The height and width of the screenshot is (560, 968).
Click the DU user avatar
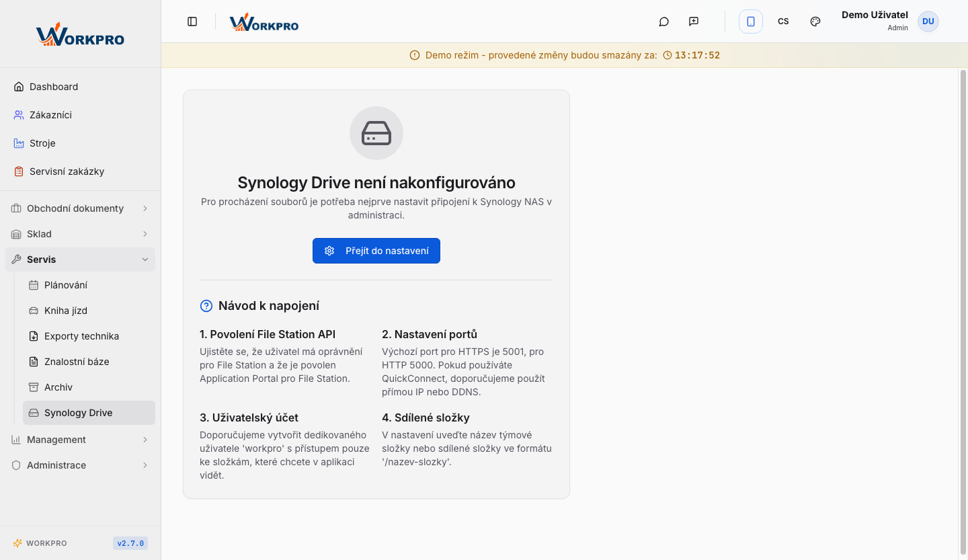coord(928,22)
